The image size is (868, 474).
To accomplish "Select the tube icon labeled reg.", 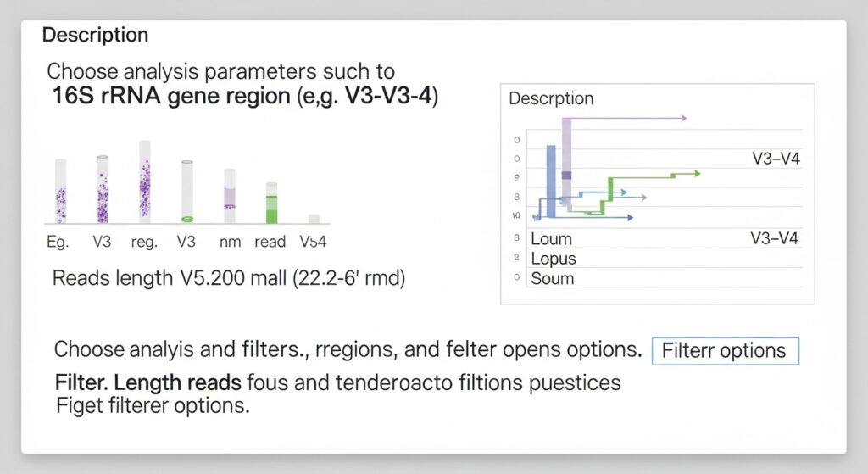I will pyautogui.click(x=144, y=181).
